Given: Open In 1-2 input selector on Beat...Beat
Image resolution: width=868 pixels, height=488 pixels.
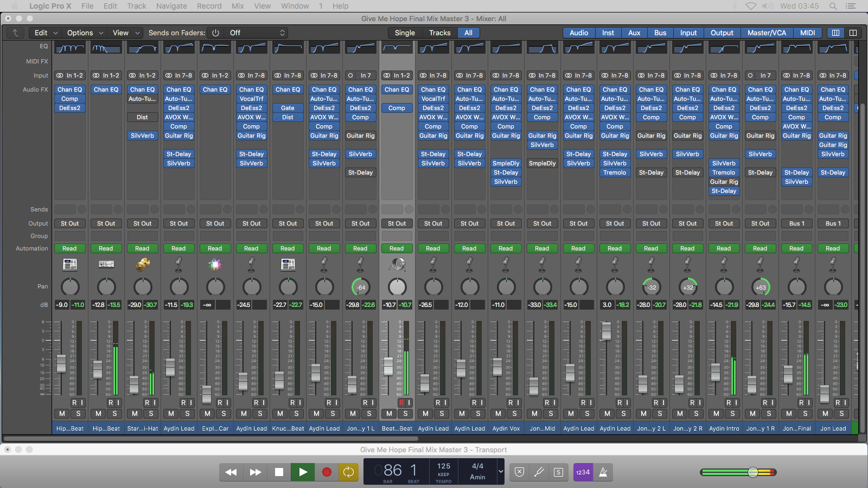Looking at the screenshot, I should 397,75.
